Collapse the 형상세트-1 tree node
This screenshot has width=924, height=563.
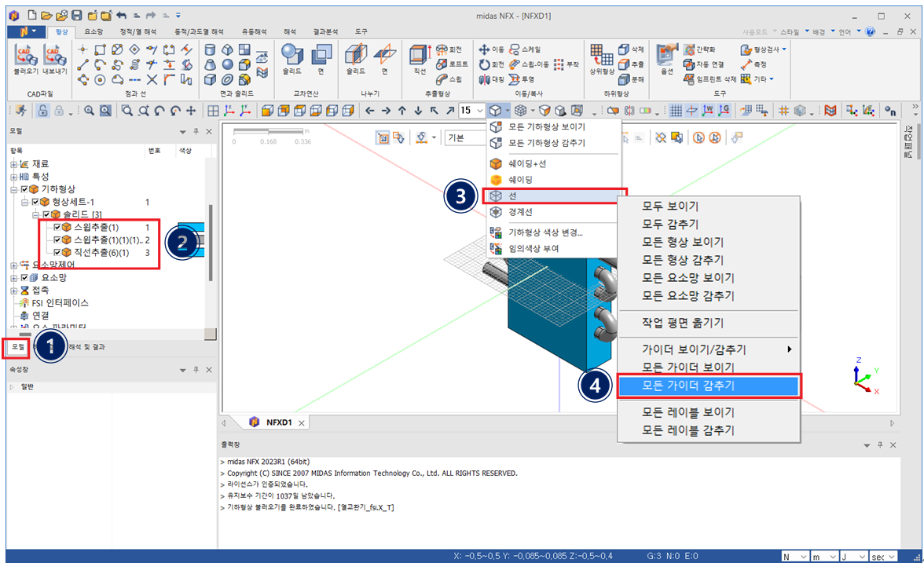click(25, 202)
